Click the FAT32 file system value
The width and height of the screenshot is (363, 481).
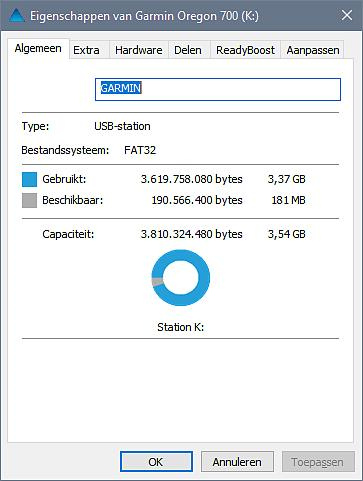[x=140, y=150]
